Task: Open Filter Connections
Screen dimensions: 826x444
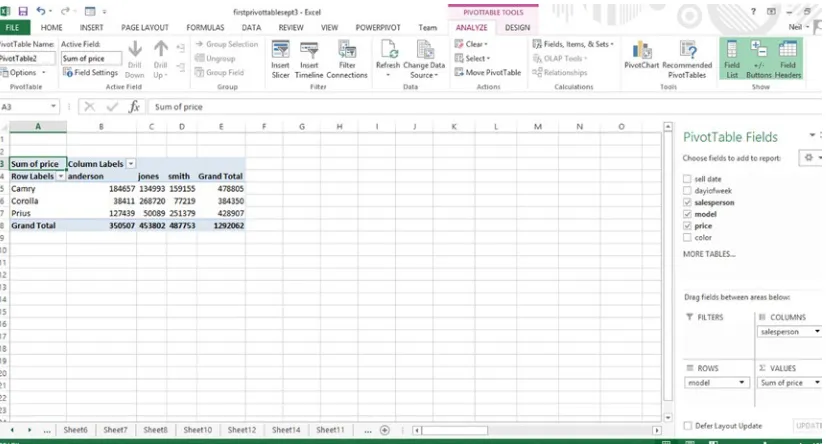Action: [x=347, y=60]
